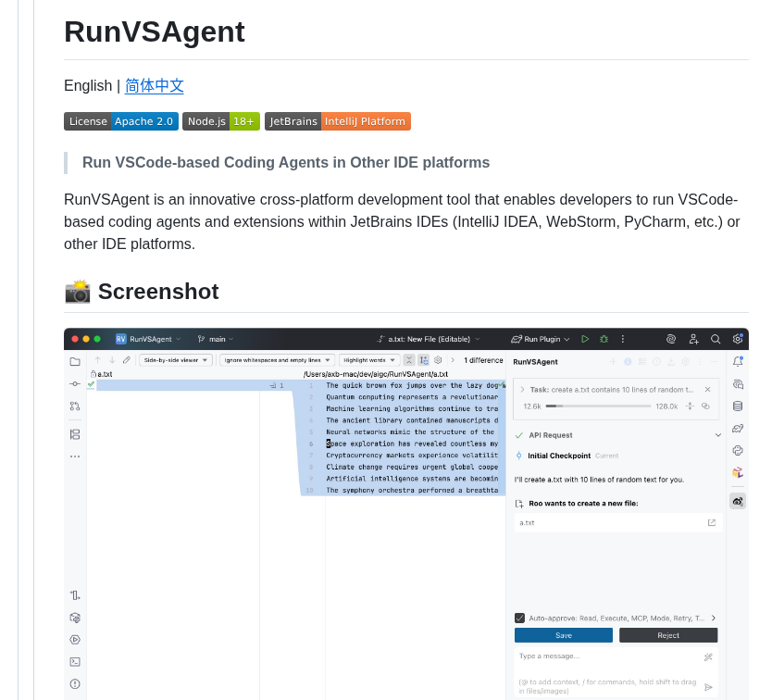Expand the Task header chevron

(x=522, y=390)
